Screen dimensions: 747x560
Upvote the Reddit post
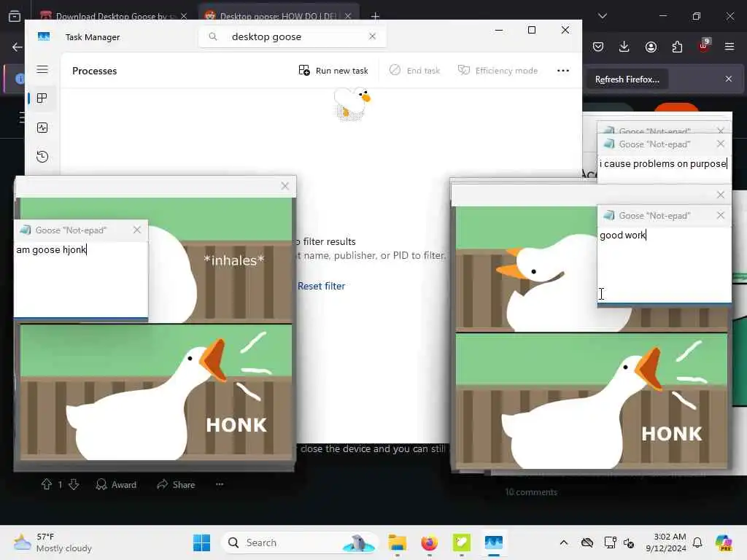[46, 484]
